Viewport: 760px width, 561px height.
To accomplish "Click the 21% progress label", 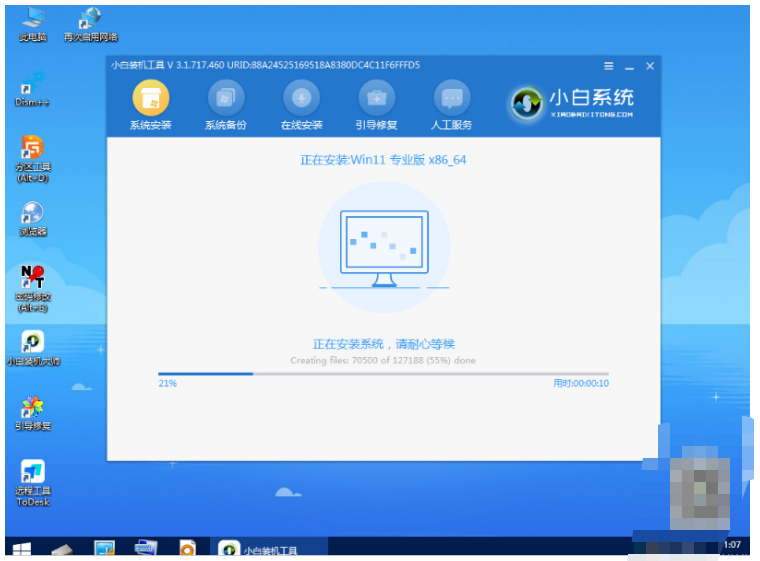I will [167, 383].
